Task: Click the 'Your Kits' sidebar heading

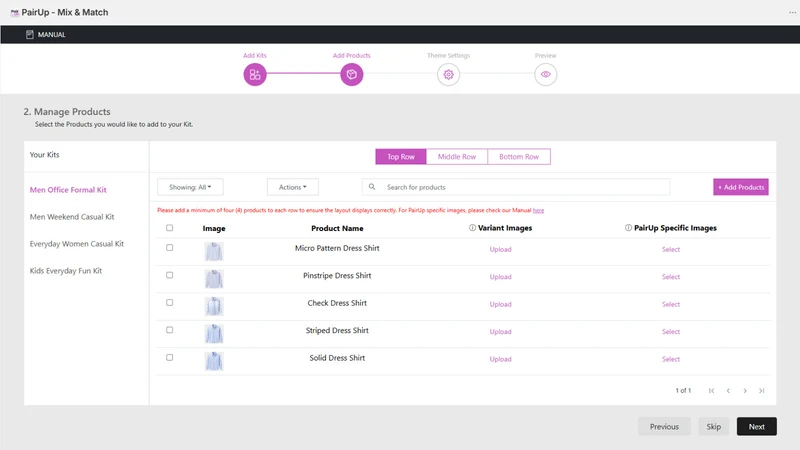Action: coord(44,155)
